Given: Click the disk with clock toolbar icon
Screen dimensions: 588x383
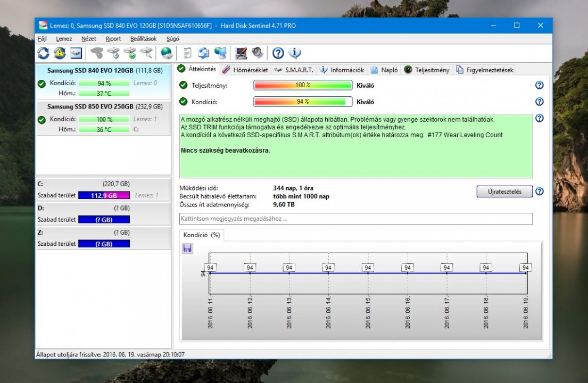Looking at the screenshot, I should click(x=113, y=53).
